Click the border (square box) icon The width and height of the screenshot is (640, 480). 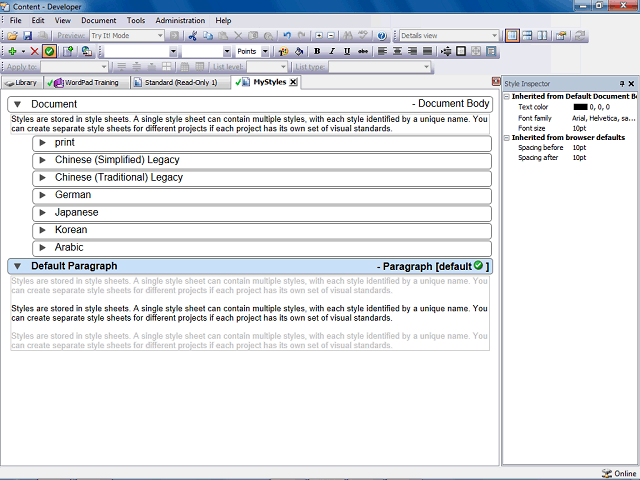(x=461, y=51)
